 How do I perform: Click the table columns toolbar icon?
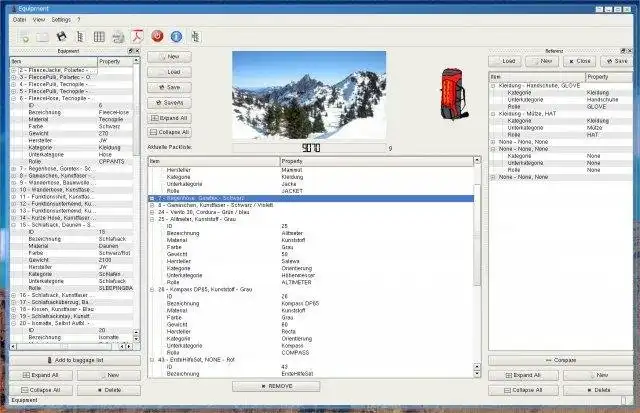point(99,37)
